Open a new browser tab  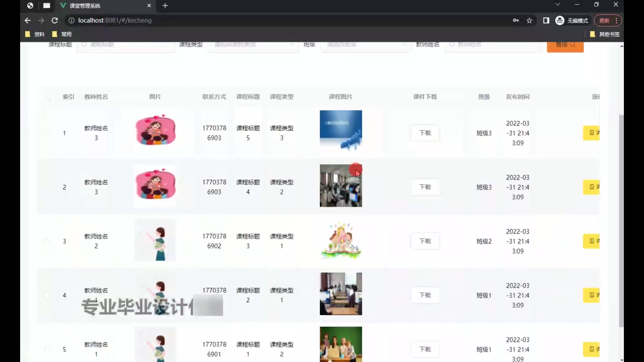tap(165, 5)
